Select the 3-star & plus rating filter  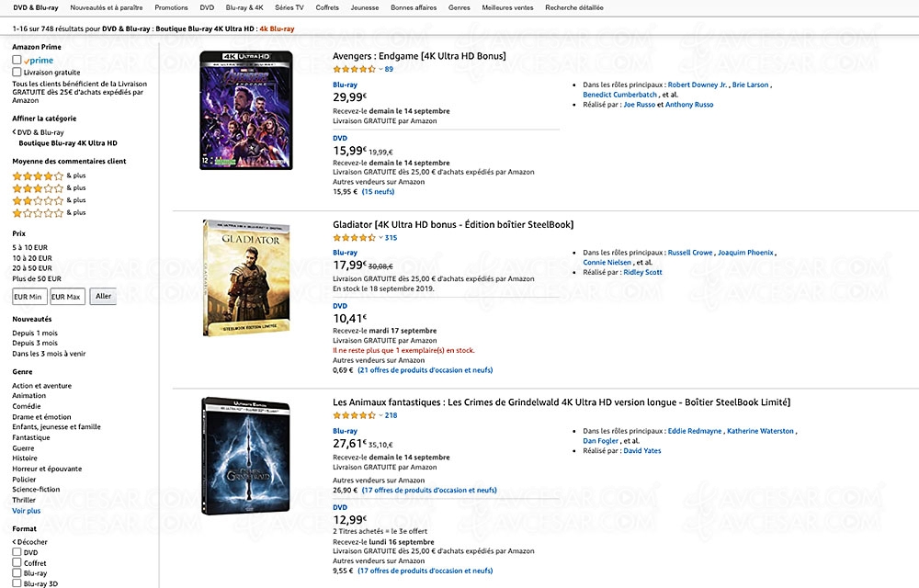click(36, 187)
